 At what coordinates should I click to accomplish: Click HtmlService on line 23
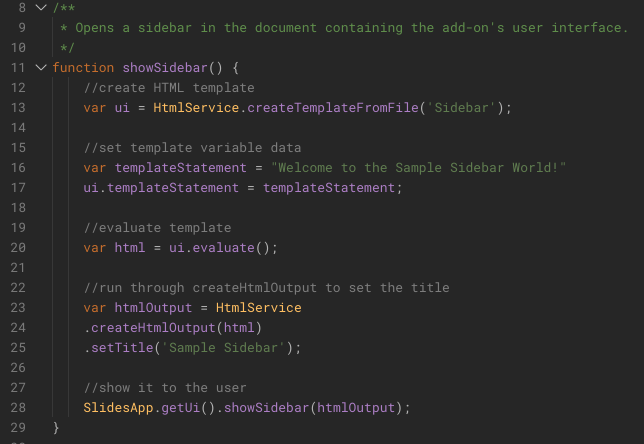259,308
